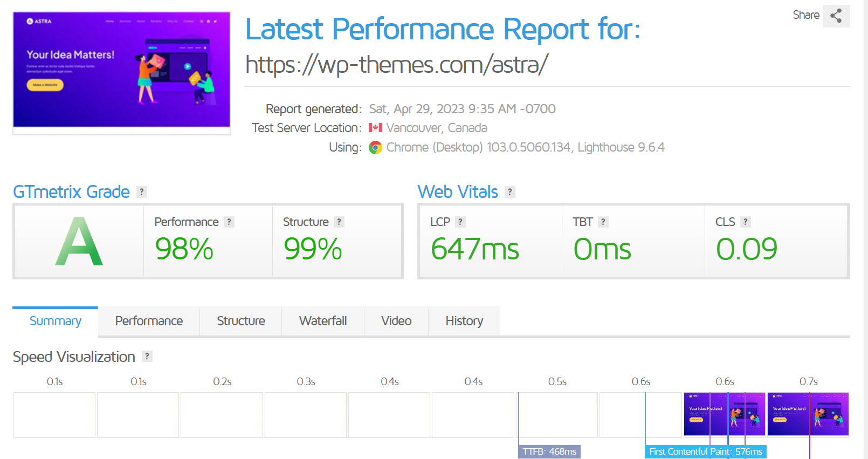The height and width of the screenshot is (459, 868).
Task: Open the Waterfall tab
Action: (x=323, y=321)
